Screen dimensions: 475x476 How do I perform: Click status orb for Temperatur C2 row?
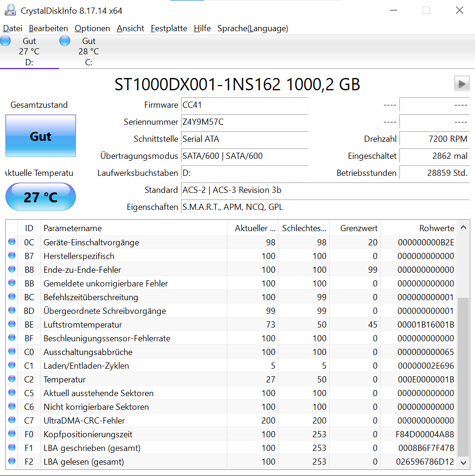[12, 379]
